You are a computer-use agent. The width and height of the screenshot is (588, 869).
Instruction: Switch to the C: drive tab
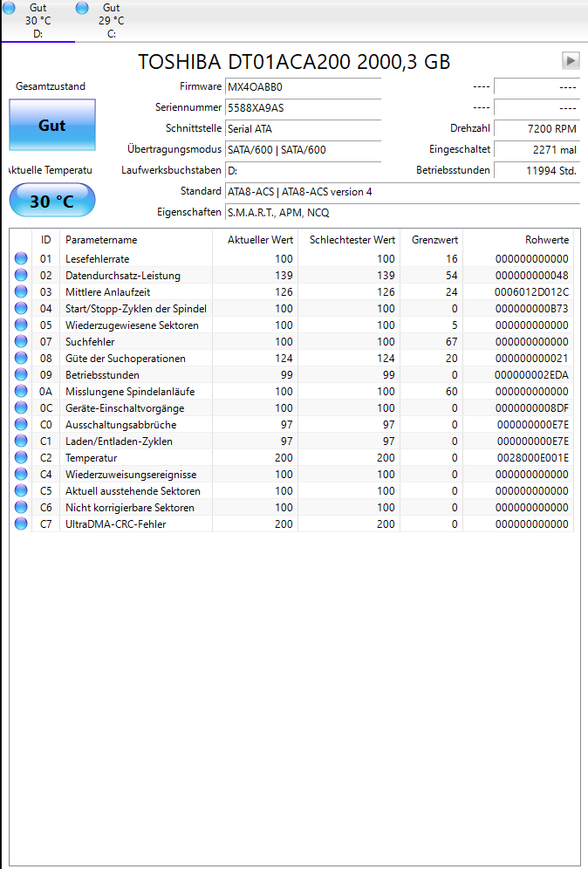(x=111, y=21)
